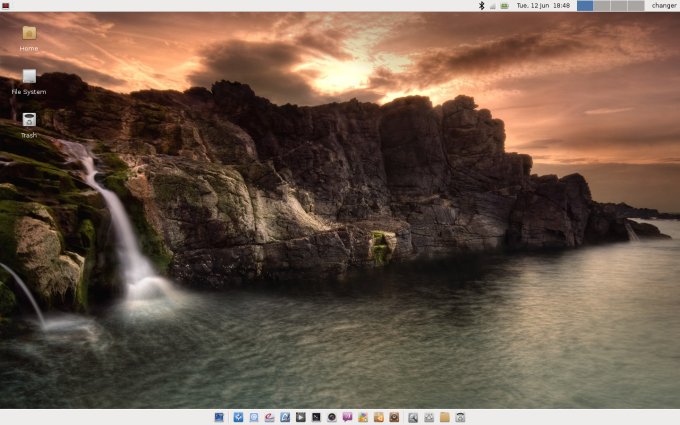Switch to the fourth workspace in the pager
Viewport: 680px width, 425px height.
click(x=636, y=6)
